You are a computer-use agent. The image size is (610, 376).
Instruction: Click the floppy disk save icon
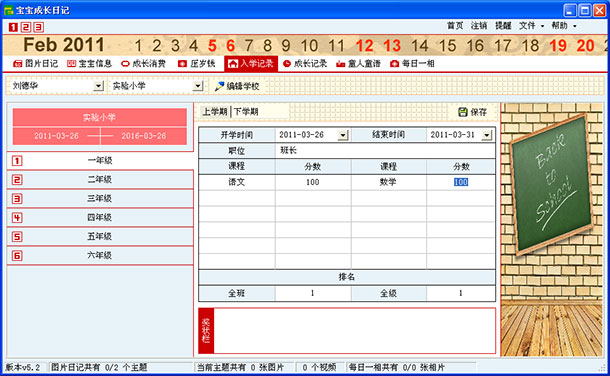point(463,112)
